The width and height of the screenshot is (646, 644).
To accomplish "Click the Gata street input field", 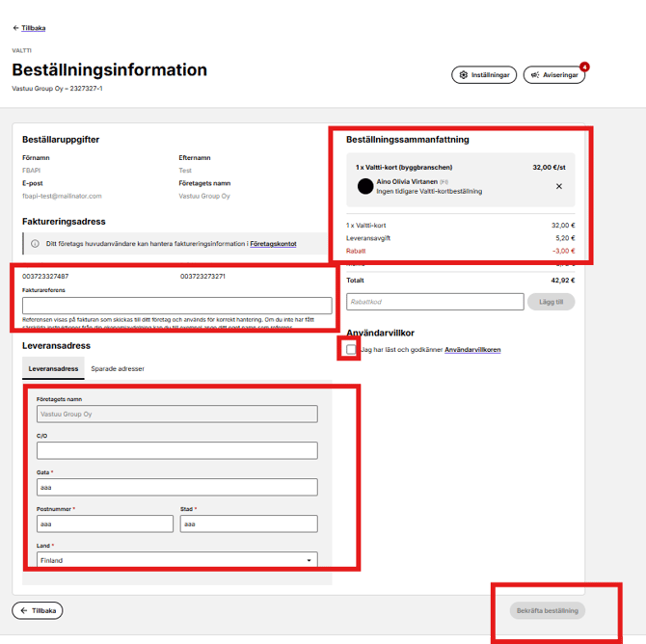I will (177, 487).
